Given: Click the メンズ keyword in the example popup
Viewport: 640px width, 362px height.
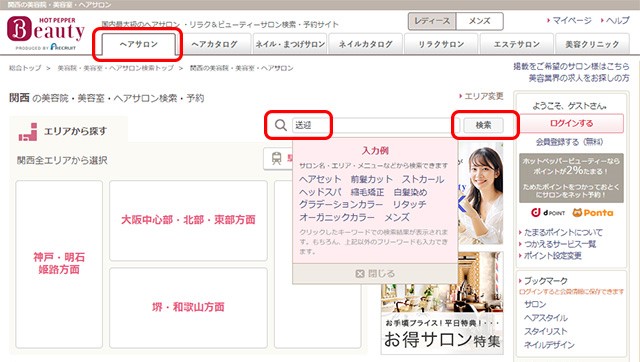Looking at the screenshot, I should tap(397, 217).
